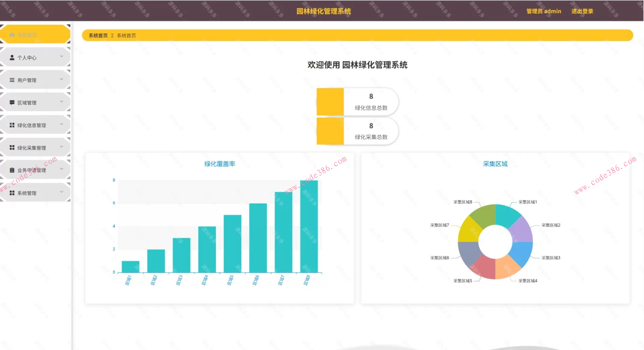Open the 绿化采集管理 menu label
The height and width of the screenshot is (350, 644).
point(32,148)
